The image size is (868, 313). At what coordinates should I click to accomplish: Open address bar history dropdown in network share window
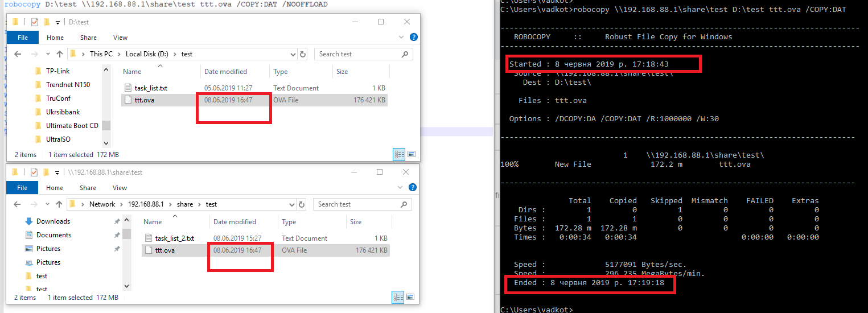click(x=293, y=204)
